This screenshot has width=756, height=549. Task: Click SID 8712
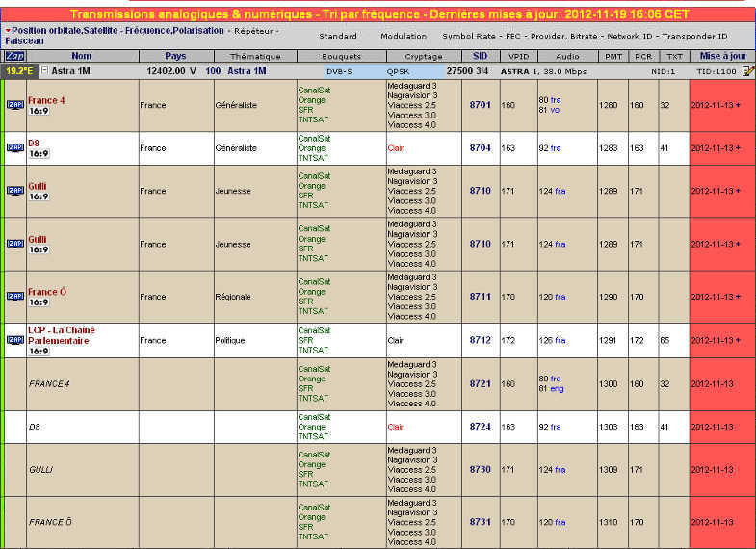pos(481,340)
